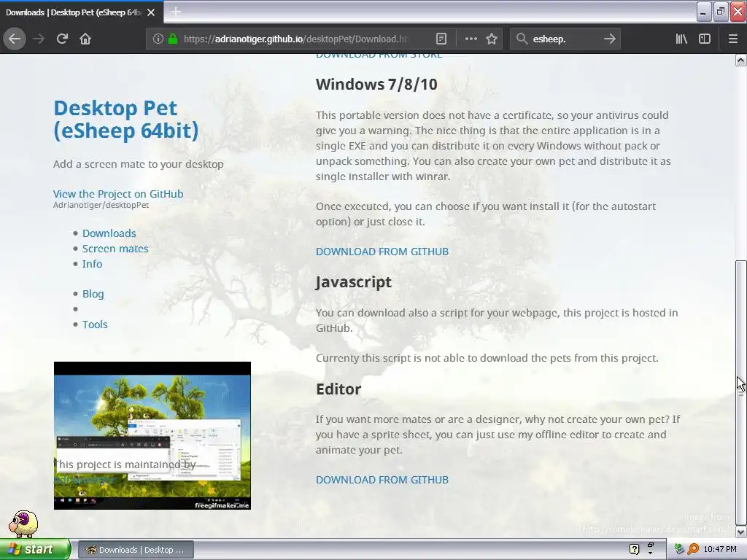This screenshot has height=560, width=747.
Task: Click the vertical scrollbar thumb
Action: 740,392
